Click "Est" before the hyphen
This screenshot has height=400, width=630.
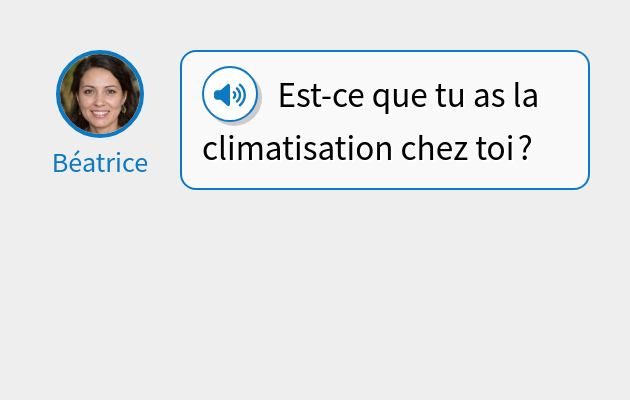[296, 97]
